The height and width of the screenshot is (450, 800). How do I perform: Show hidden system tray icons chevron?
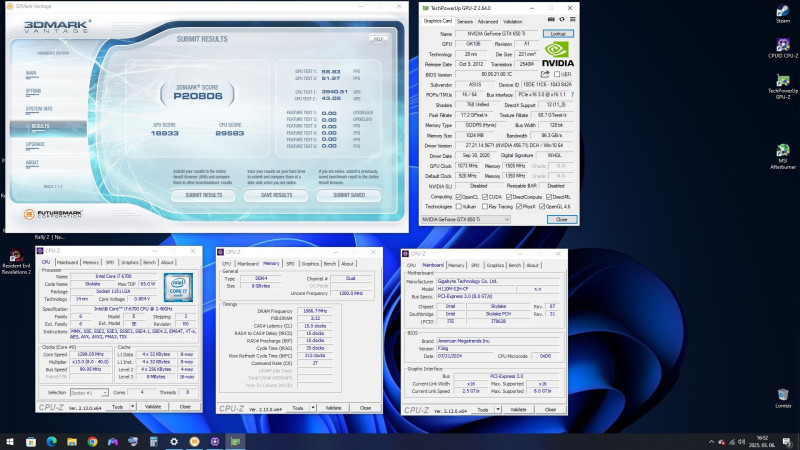(x=711, y=442)
